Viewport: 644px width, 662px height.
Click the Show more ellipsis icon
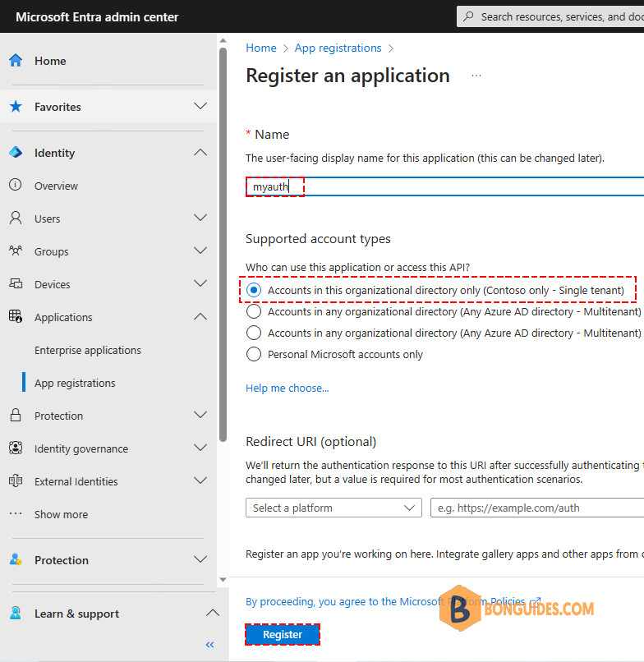16,514
